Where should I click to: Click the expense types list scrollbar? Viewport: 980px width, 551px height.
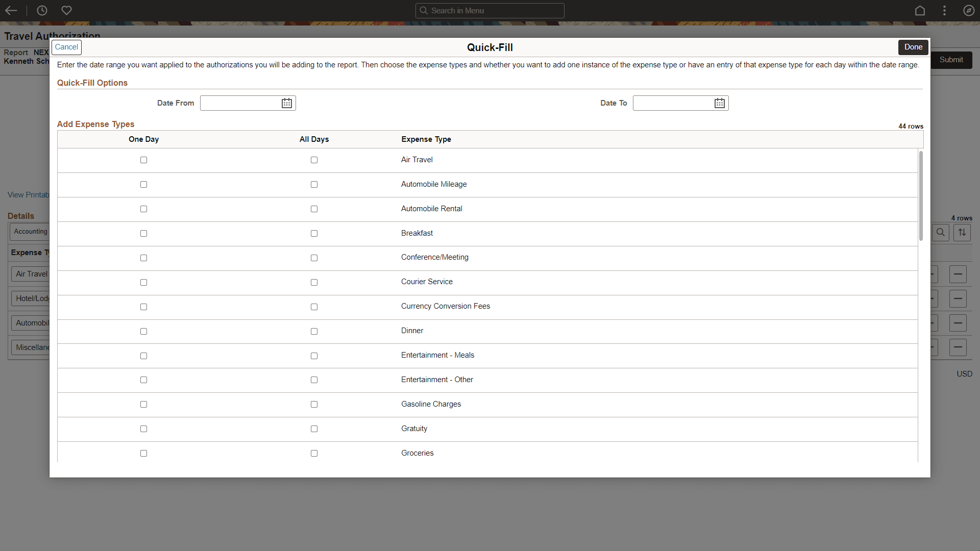[x=921, y=196]
